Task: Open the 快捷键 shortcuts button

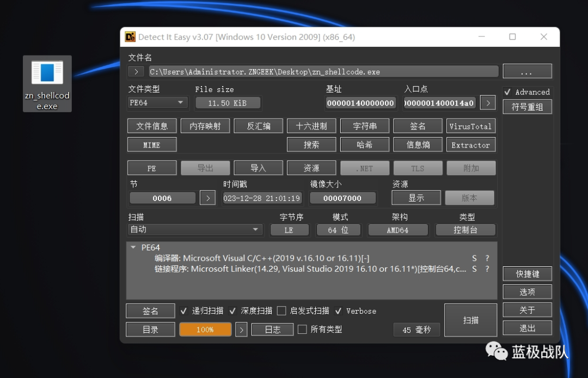Action: point(527,274)
